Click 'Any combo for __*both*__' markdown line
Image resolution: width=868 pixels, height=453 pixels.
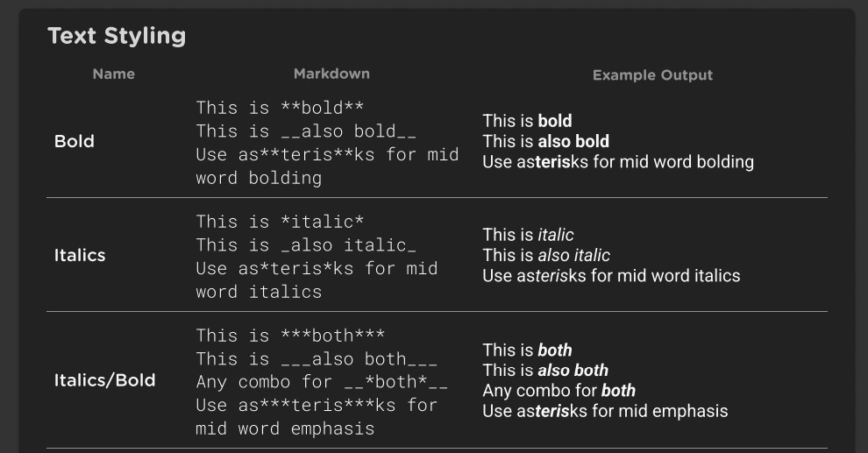tap(322, 382)
